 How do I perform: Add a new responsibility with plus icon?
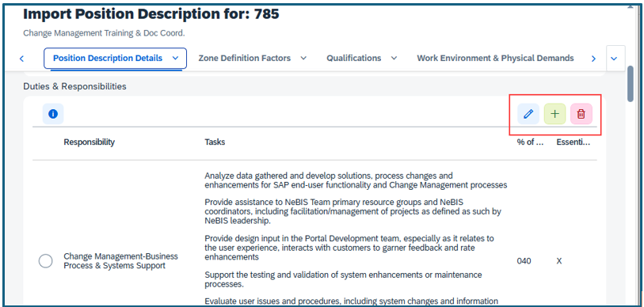pyautogui.click(x=554, y=114)
